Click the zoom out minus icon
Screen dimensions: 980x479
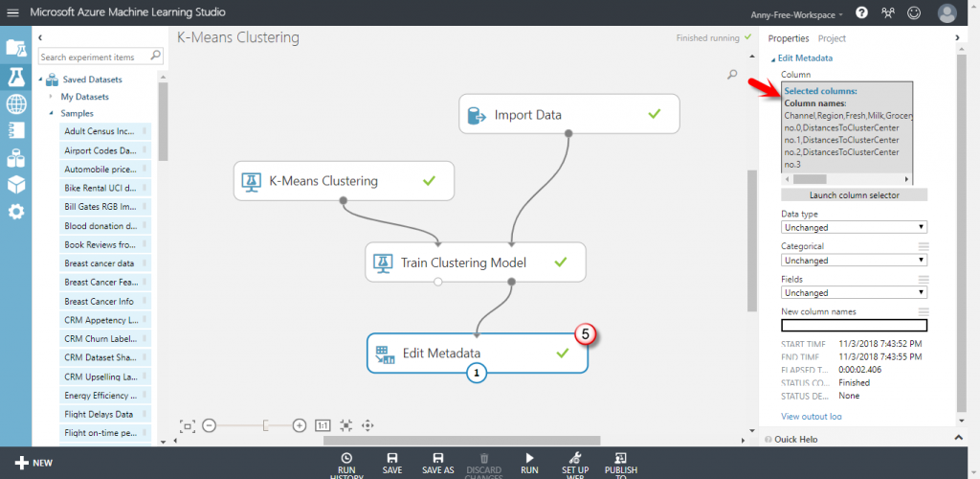pos(210,425)
